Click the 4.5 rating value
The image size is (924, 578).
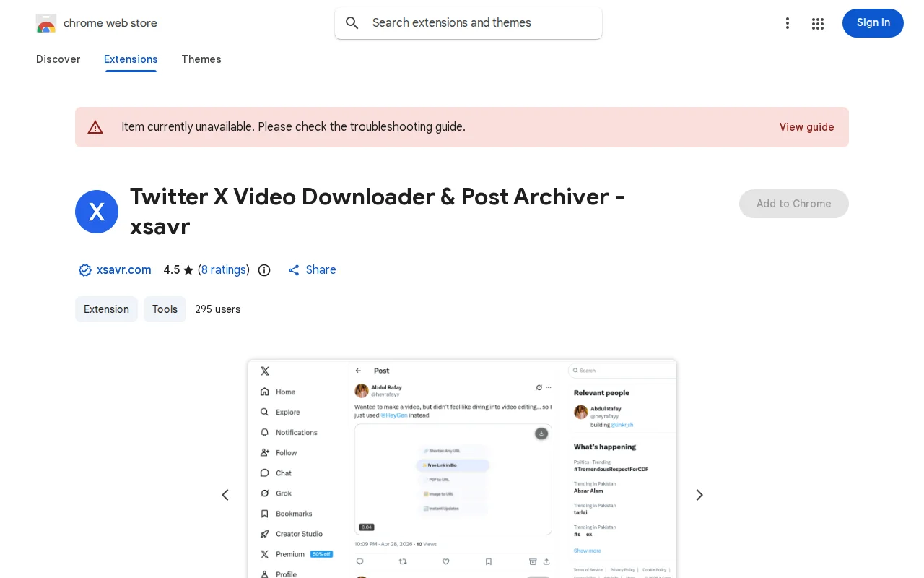click(x=172, y=270)
